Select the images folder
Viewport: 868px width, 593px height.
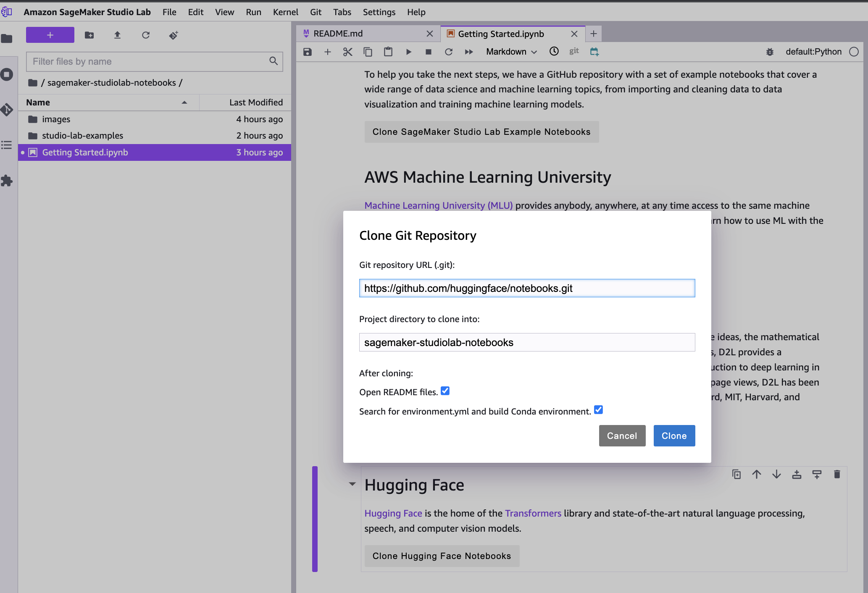click(x=155, y=119)
